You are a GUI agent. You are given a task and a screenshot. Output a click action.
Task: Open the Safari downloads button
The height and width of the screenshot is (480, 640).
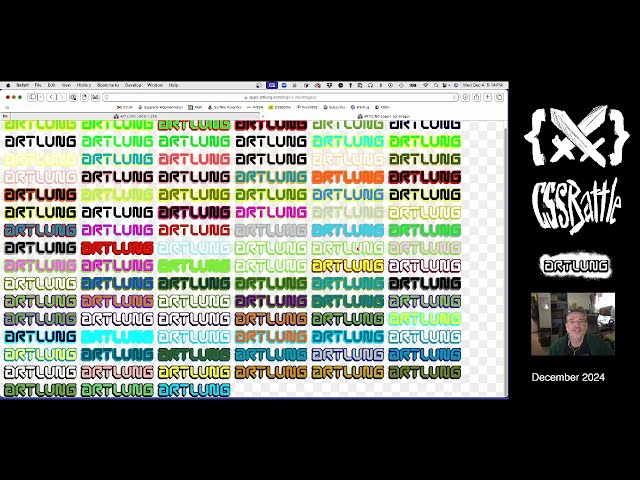point(465,97)
